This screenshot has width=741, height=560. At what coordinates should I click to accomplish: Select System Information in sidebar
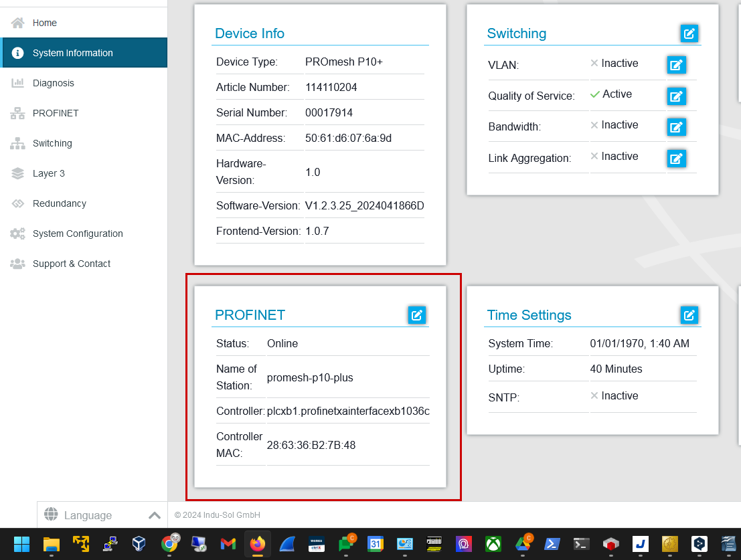click(84, 53)
